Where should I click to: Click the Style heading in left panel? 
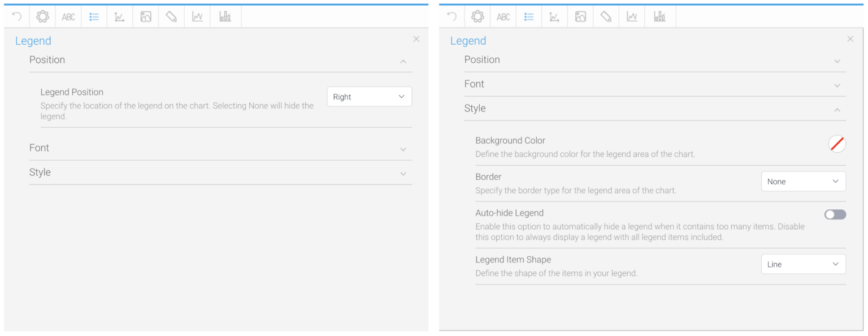point(40,172)
